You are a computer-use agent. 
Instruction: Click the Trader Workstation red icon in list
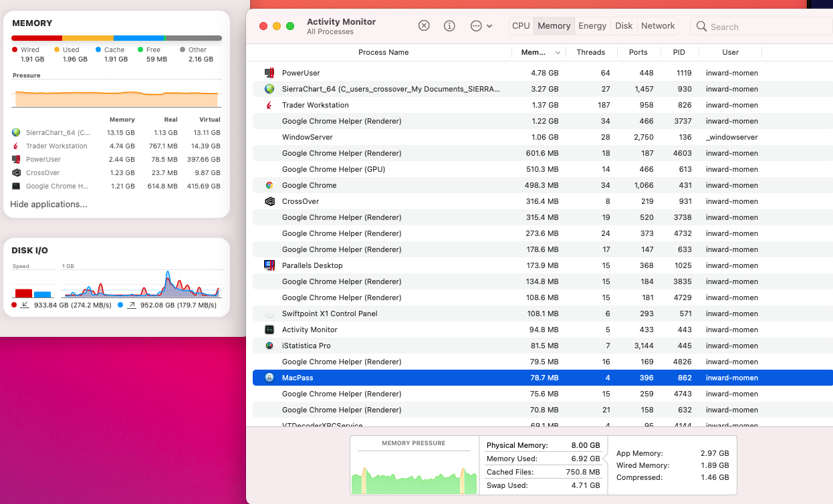coord(269,105)
